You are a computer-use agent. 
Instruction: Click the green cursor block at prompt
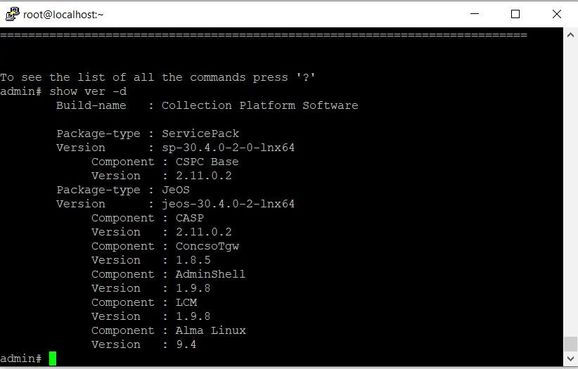coord(52,358)
